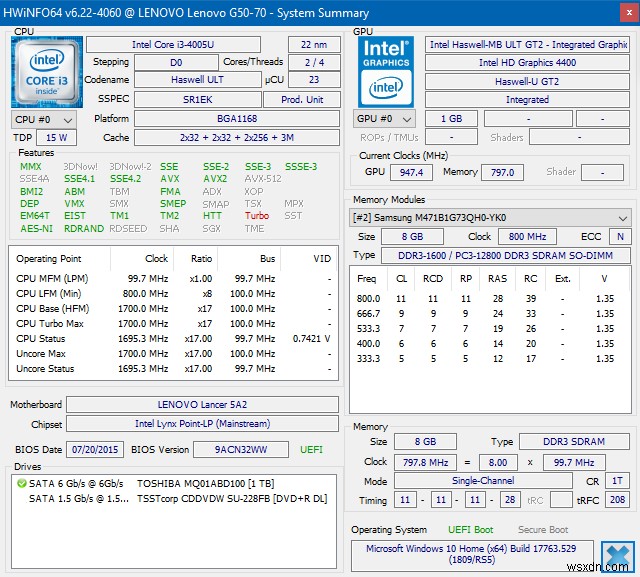The height and width of the screenshot is (577, 640).
Task: Click the LENOVO Lancer 5A2 motherboard field
Action: (x=204, y=405)
